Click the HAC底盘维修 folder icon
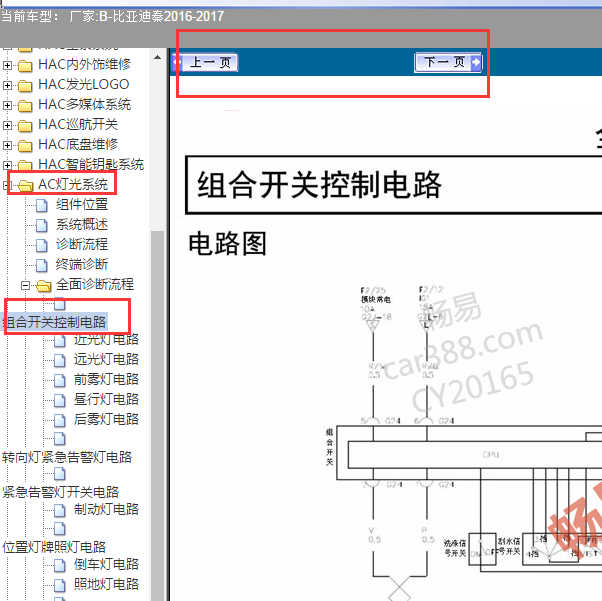602x601 pixels. point(25,146)
